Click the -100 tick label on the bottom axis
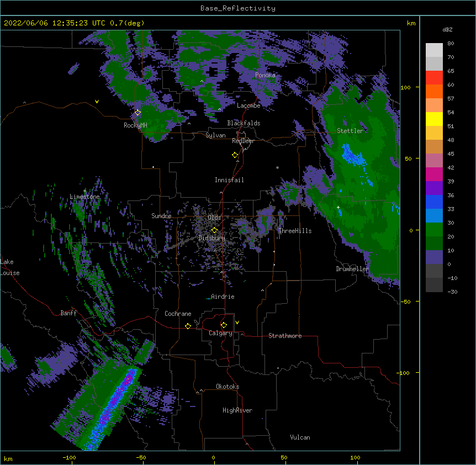This screenshot has width=476, height=465. pos(69,457)
